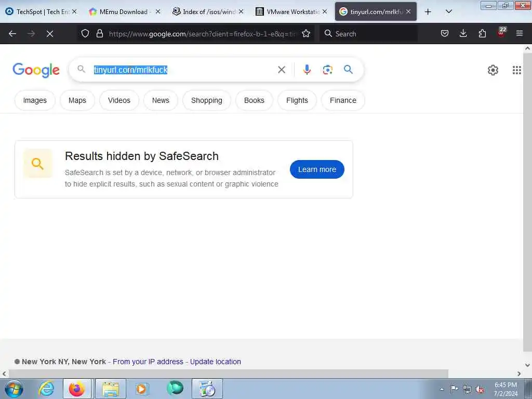Click the vertical scrollbar down arrow

pos(527,365)
